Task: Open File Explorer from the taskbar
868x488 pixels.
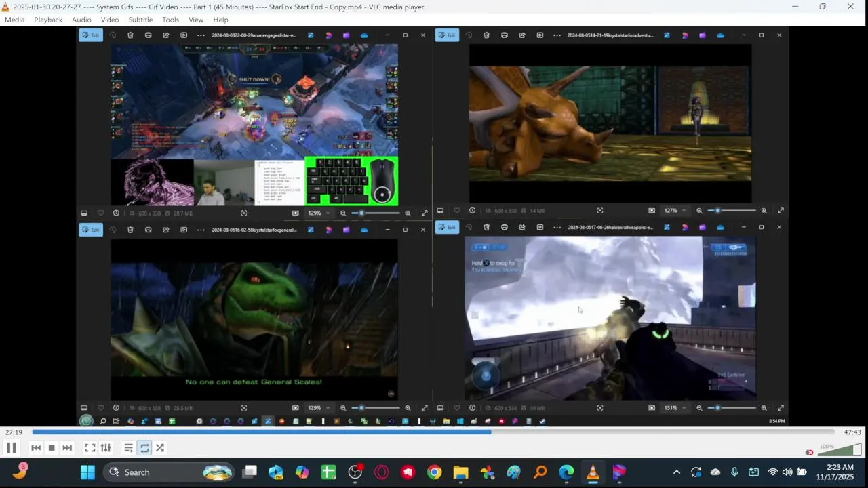Action: click(460, 472)
